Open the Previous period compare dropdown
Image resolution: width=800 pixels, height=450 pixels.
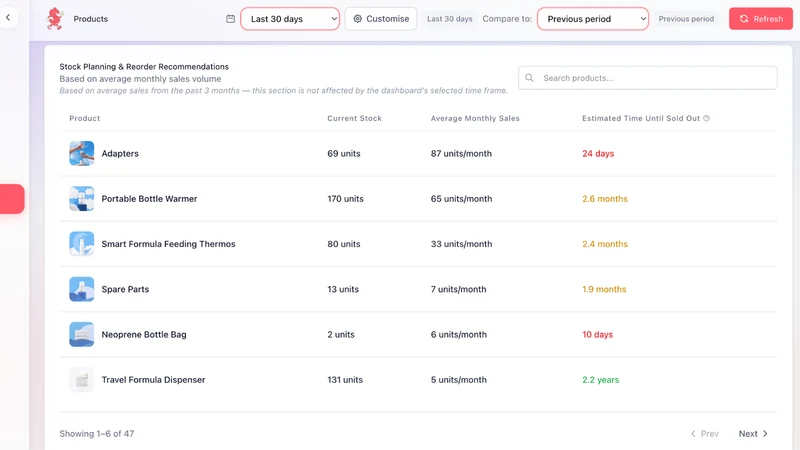593,19
